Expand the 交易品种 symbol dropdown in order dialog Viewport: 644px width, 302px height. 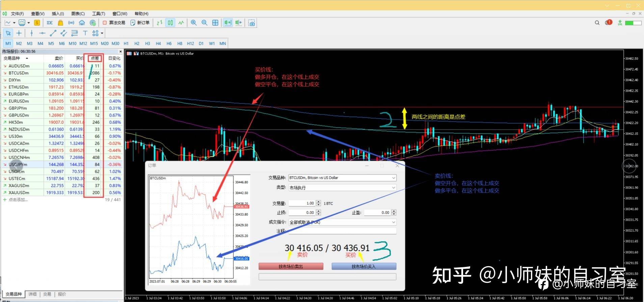pyautogui.click(x=394, y=178)
